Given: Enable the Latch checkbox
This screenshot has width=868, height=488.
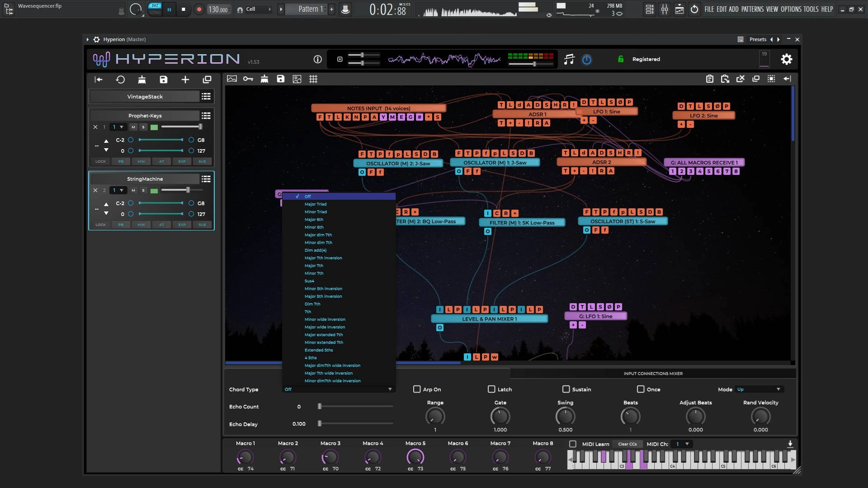Looking at the screenshot, I should click(x=491, y=389).
